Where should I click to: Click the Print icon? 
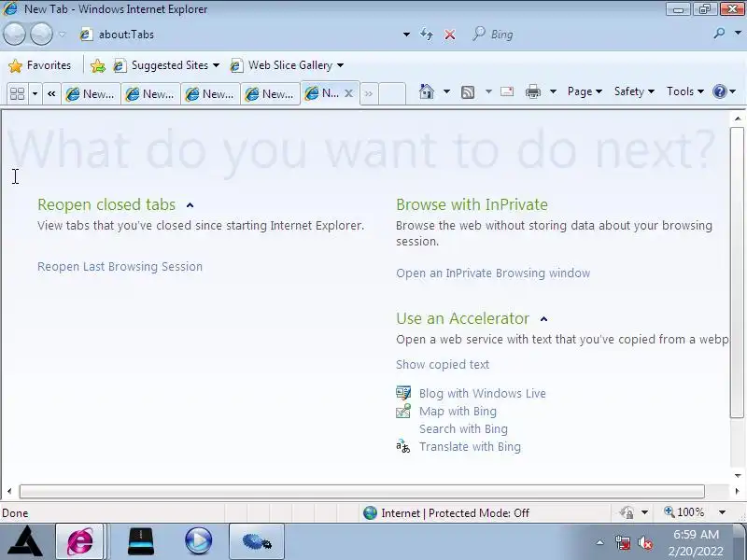533,91
